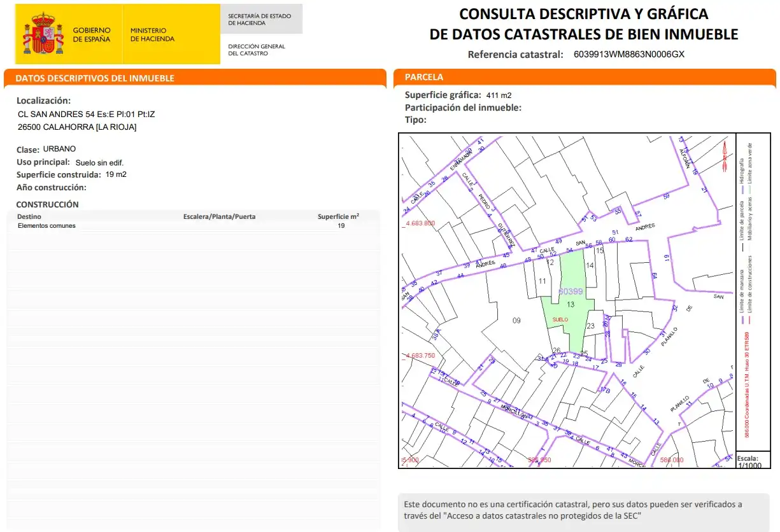780x532 pixels.
Task: Select the GOBIERNO DE ESPAÑA text
Action: pos(92,35)
